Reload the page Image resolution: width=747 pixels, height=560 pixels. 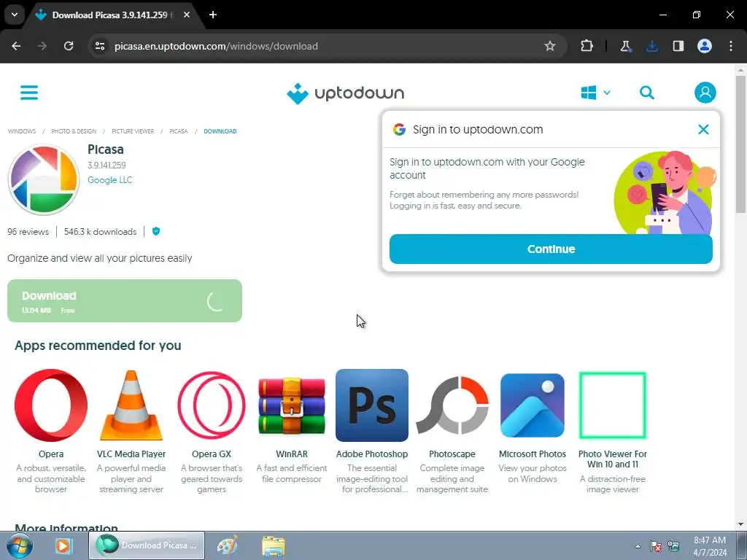tap(69, 46)
